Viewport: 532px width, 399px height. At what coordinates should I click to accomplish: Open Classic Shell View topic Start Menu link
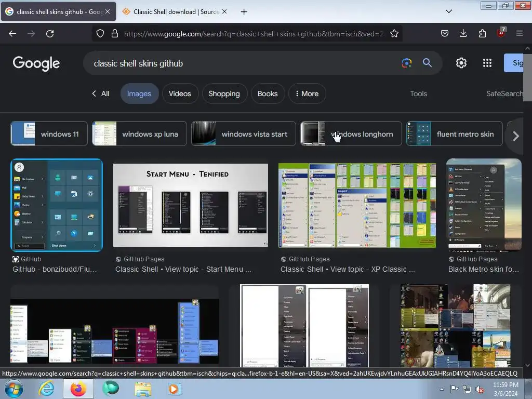click(183, 270)
